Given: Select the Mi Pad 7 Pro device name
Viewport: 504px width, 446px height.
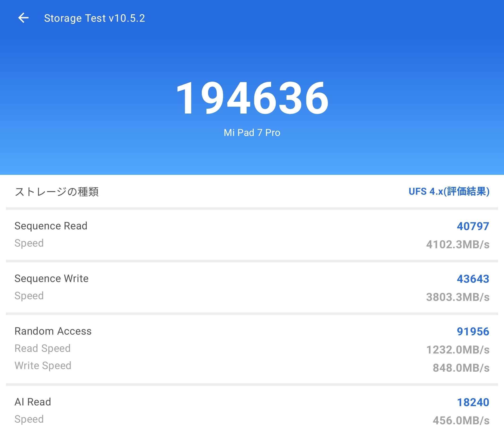Looking at the screenshot, I should point(252,133).
